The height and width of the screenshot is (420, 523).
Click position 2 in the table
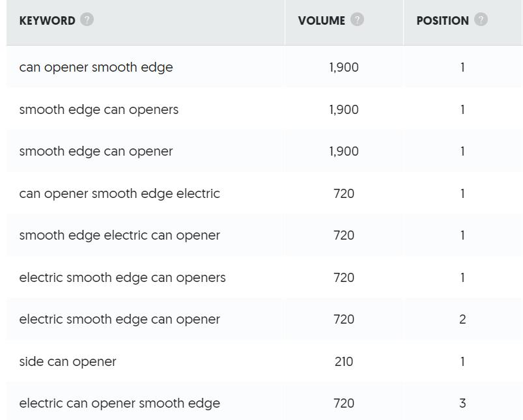462,320
